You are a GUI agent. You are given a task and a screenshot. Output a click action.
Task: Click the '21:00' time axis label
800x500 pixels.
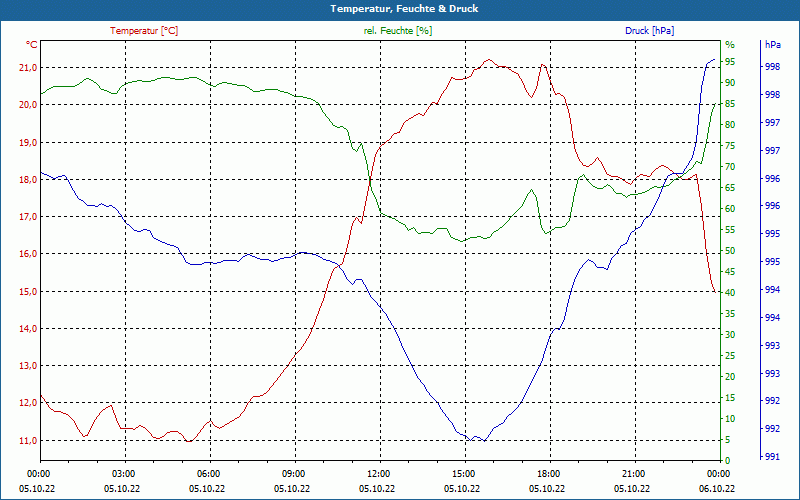(x=636, y=473)
